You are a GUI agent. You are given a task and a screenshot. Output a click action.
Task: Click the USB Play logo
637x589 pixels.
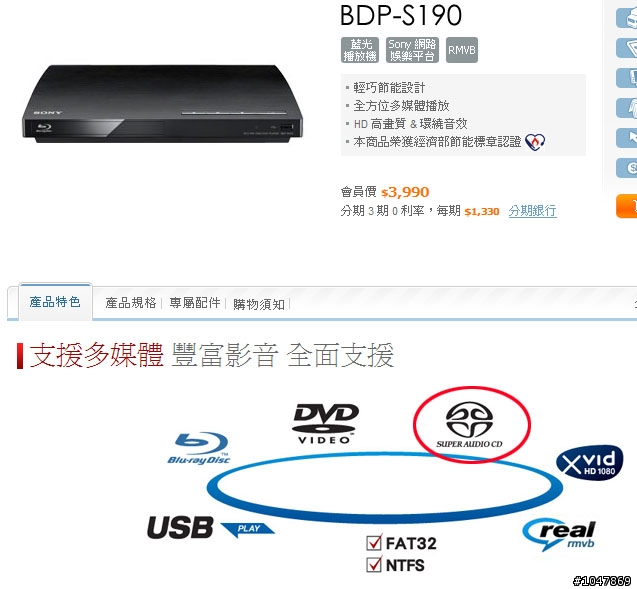(x=211, y=528)
